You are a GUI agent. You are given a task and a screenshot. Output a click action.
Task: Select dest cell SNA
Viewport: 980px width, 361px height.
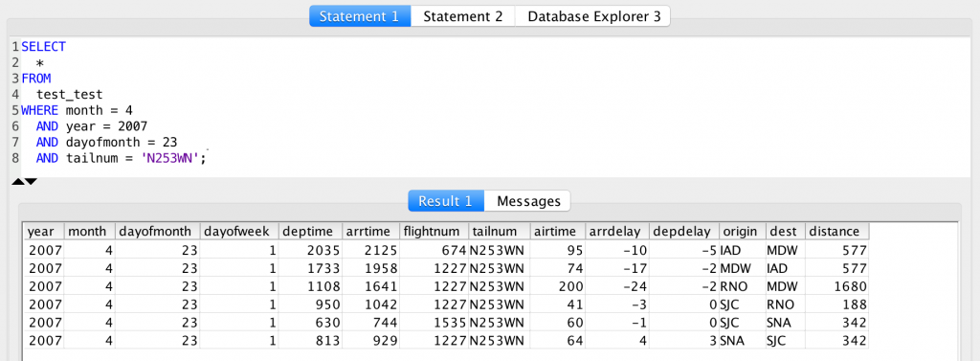785,323
